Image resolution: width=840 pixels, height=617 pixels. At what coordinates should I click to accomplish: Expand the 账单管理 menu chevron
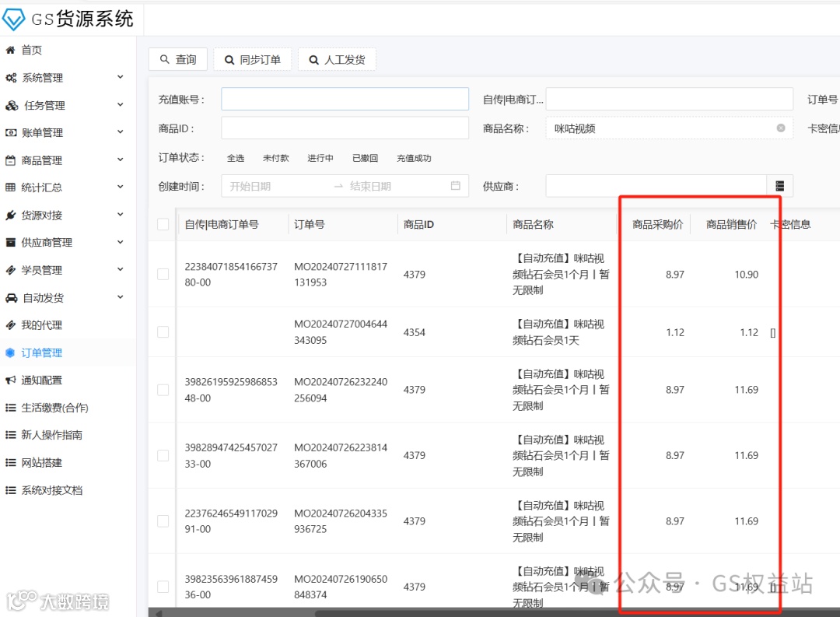[x=121, y=131]
